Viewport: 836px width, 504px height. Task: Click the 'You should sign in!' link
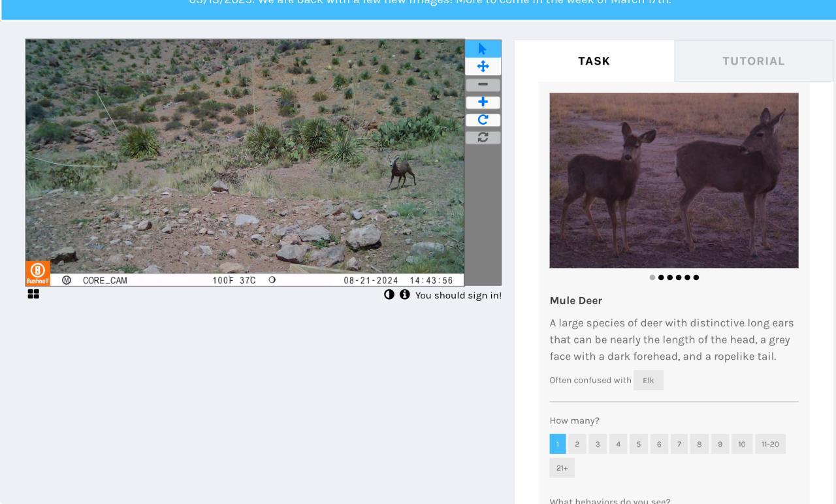(x=458, y=295)
